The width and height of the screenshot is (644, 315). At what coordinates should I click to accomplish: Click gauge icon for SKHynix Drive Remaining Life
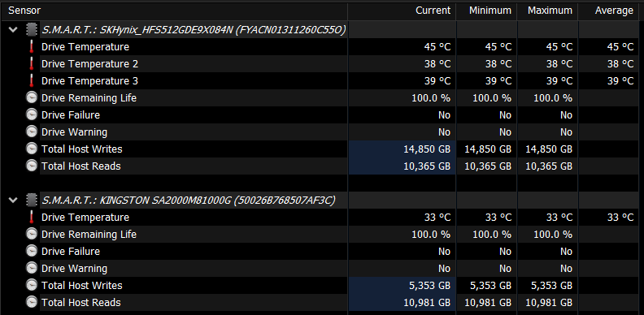[31, 98]
